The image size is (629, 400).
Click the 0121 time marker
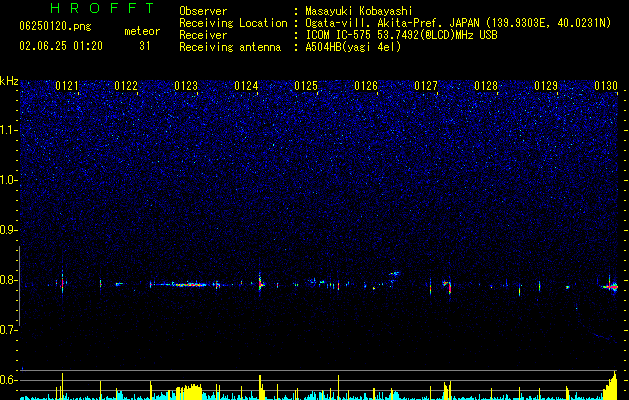(x=67, y=86)
